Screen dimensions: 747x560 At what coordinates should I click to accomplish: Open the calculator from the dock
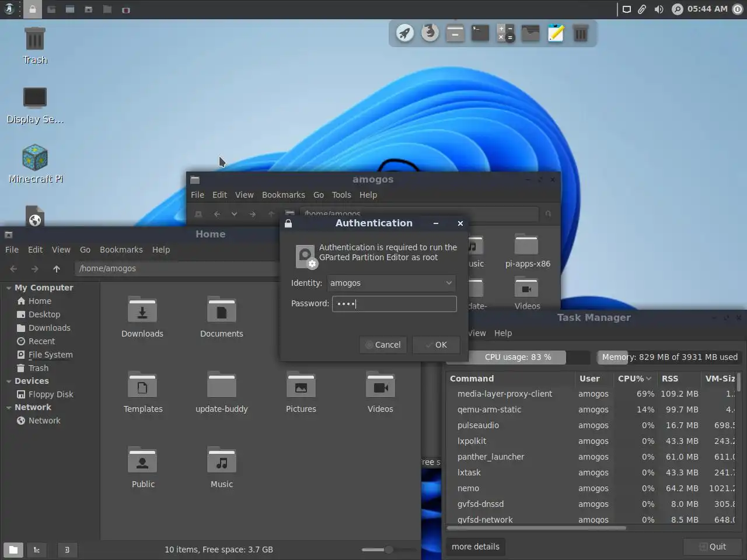coord(505,33)
